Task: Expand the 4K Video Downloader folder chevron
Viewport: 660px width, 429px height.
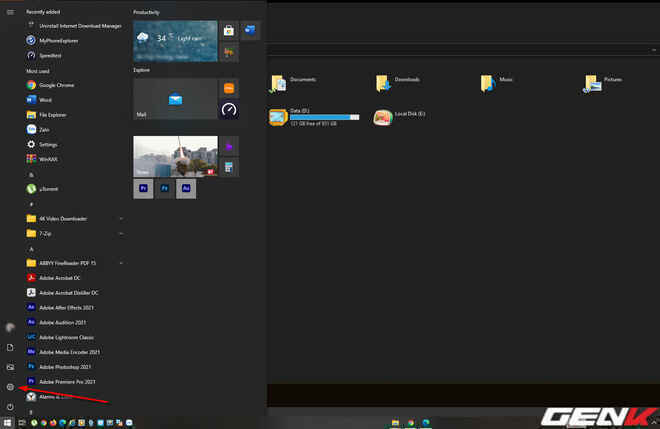Action: 121,218
